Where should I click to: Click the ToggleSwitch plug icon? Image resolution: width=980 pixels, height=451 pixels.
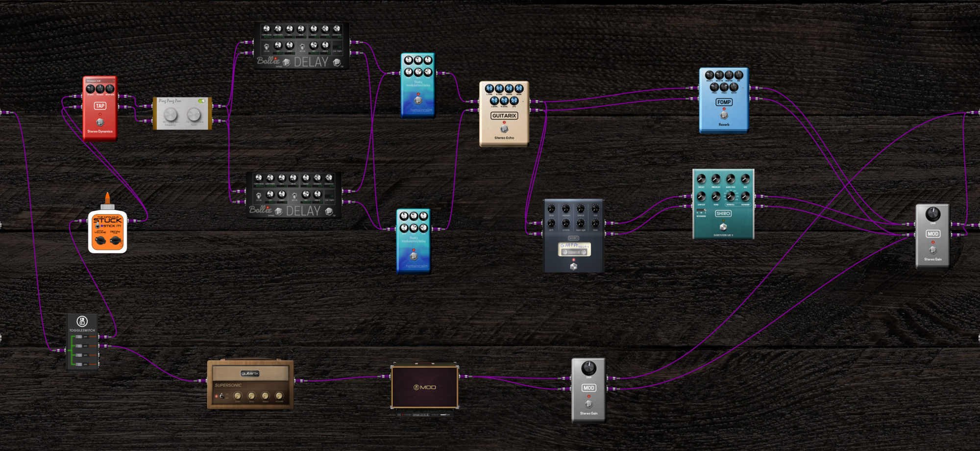tap(82, 322)
